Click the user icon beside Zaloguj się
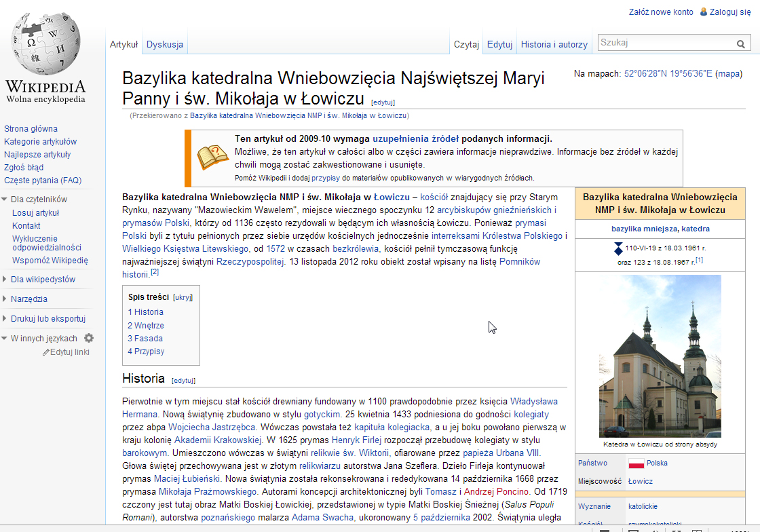760x532 pixels. [x=704, y=12]
